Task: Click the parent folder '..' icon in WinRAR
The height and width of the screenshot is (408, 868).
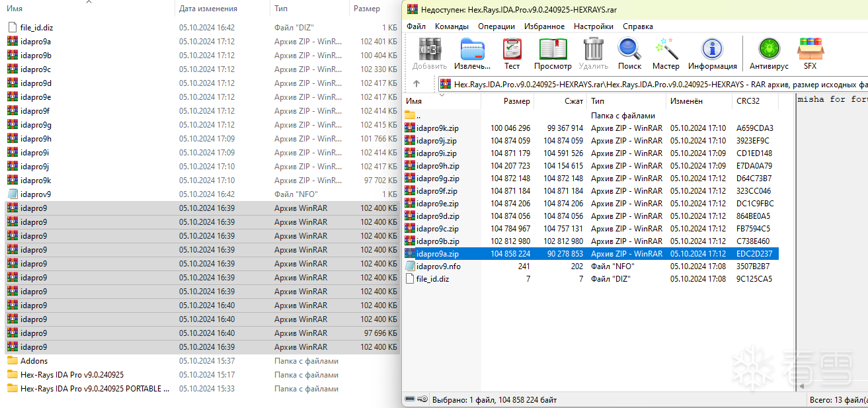Action: 410,116
